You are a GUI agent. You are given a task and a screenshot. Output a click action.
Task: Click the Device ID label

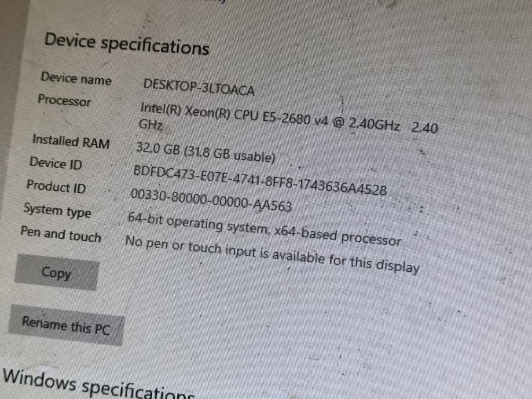56,164
